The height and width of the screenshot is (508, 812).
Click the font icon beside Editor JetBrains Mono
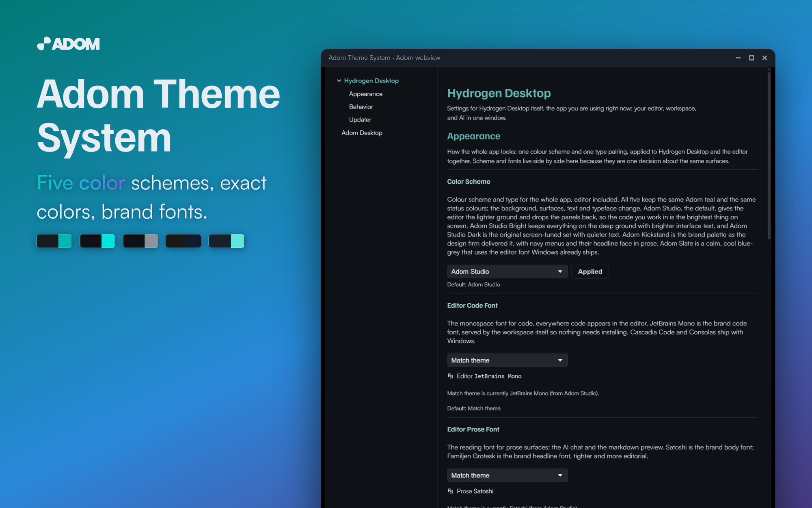point(450,376)
